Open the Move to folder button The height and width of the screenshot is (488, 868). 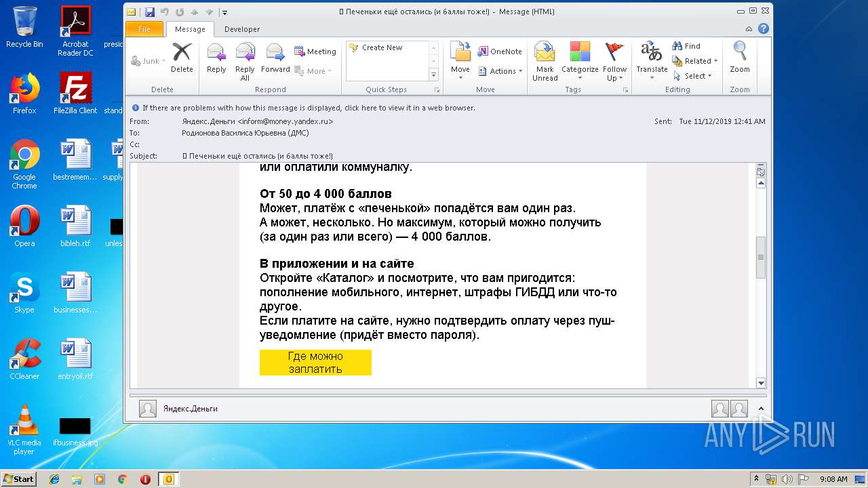460,62
